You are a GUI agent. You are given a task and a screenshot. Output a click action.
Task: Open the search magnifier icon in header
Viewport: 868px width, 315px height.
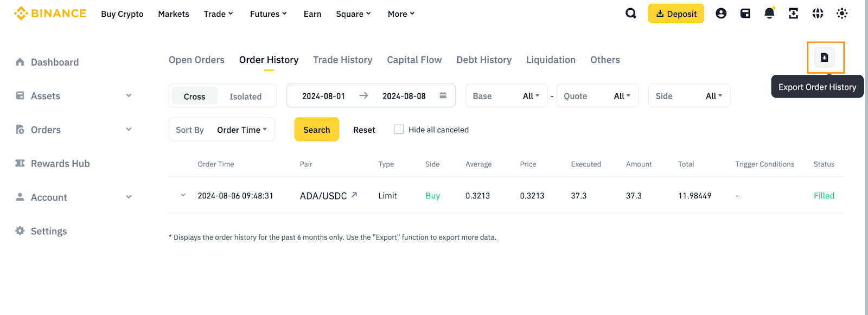click(631, 14)
